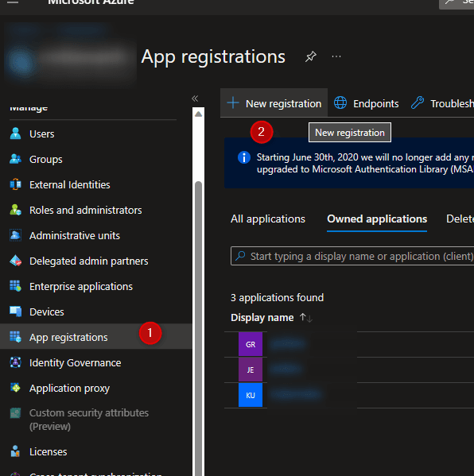
Task: Open the blurred link next to KU
Action: (x=296, y=394)
